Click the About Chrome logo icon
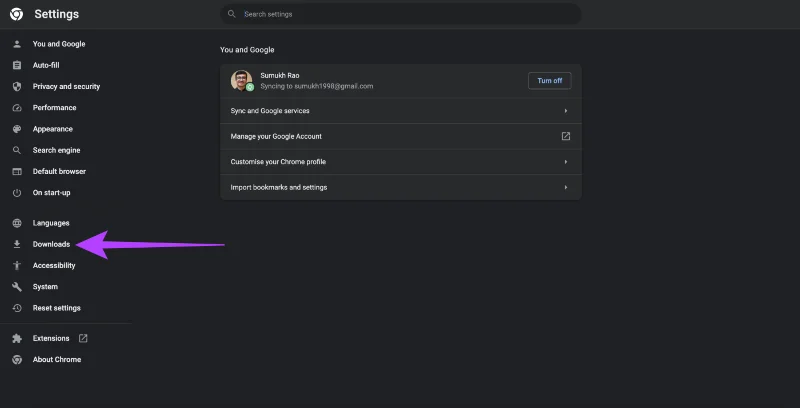The width and height of the screenshot is (800, 408). [x=17, y=360]
